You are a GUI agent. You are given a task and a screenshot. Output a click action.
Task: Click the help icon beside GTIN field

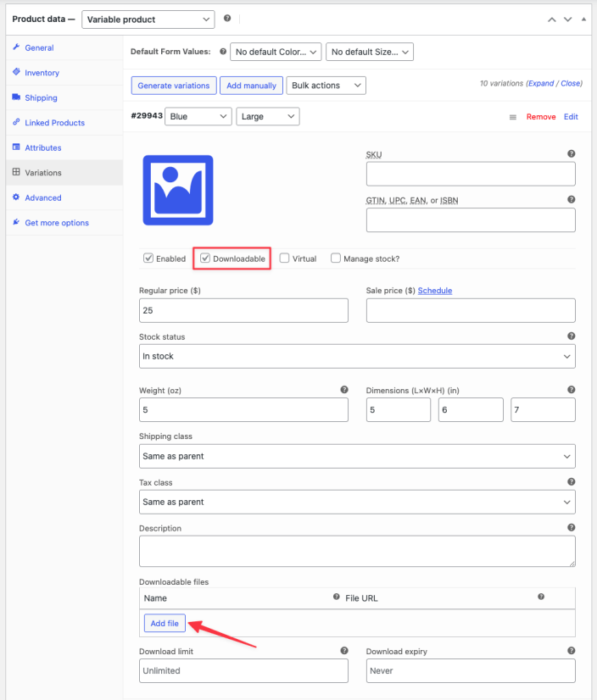[x=571, y=200]
